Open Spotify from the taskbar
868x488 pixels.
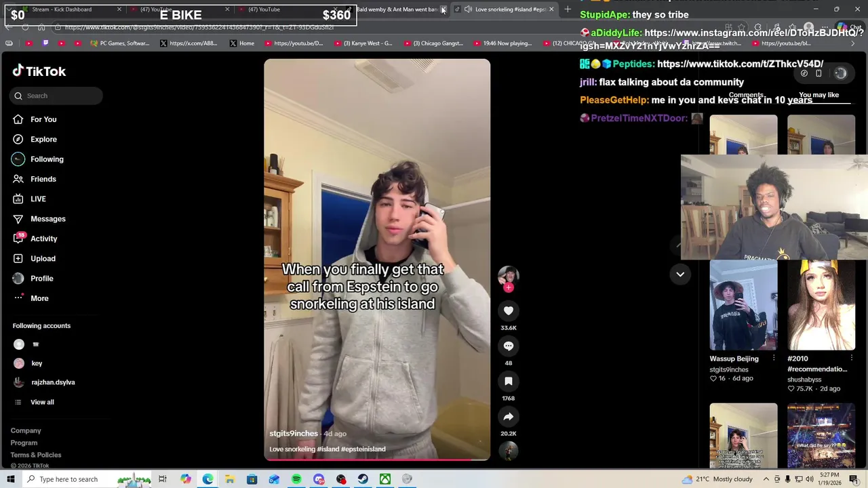click(296, 479)
